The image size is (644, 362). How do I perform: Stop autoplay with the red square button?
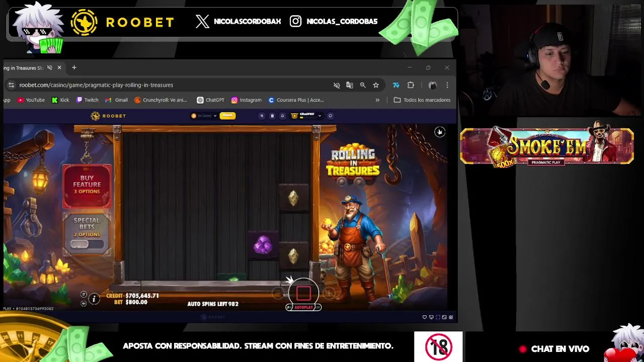tap(303, 293)
